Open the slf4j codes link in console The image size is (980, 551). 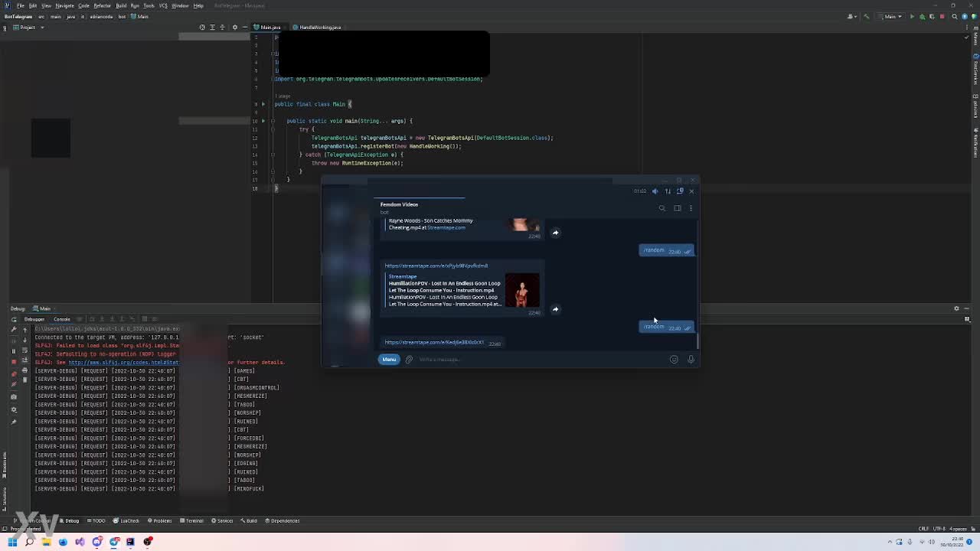(122, 363)
